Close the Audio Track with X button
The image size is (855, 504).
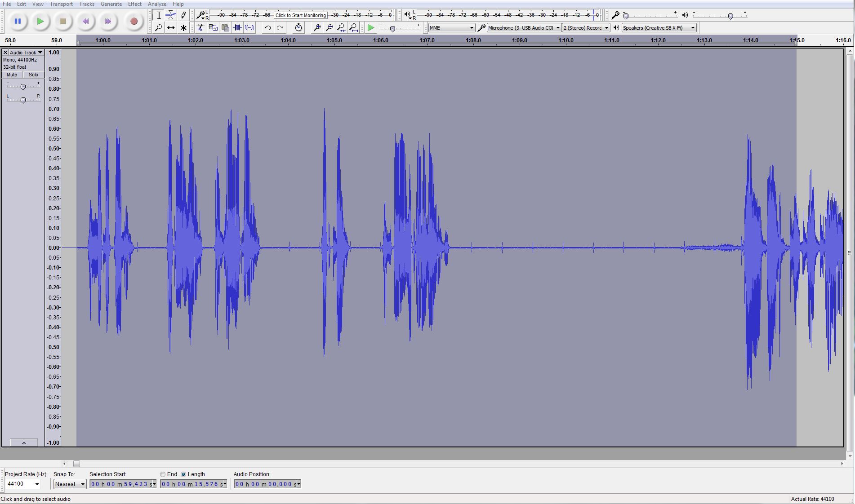(x=5, y=53)
